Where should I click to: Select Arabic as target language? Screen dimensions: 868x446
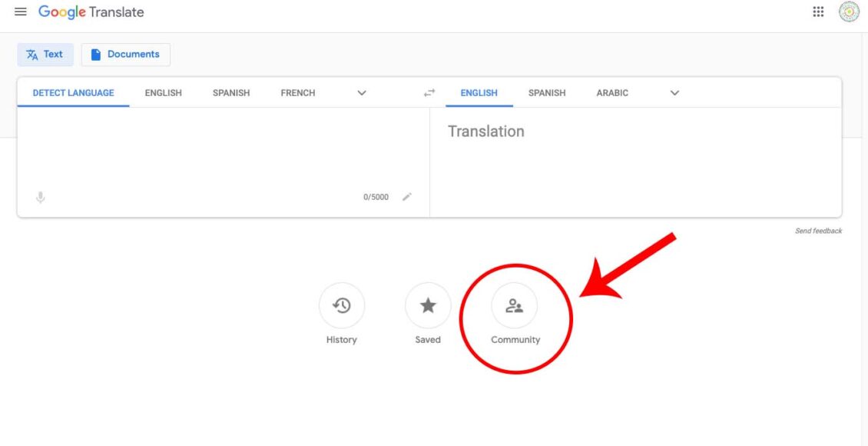coord(612,93)
